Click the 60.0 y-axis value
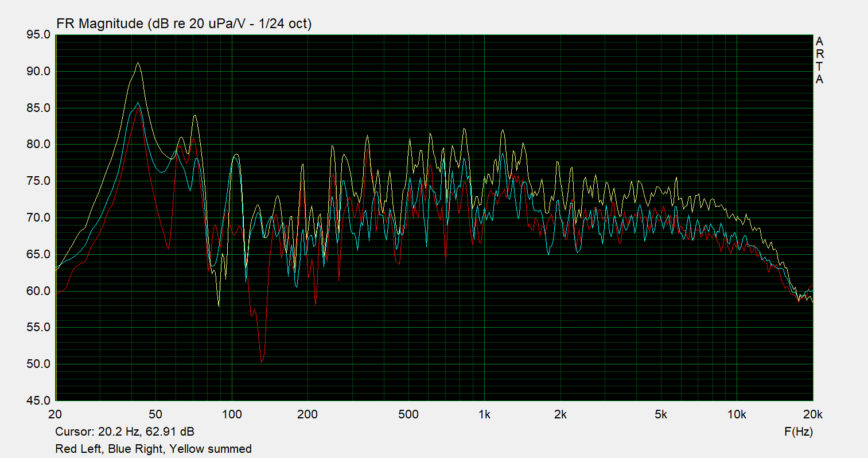This screenshot has height=458, width=868. point(38,291)
